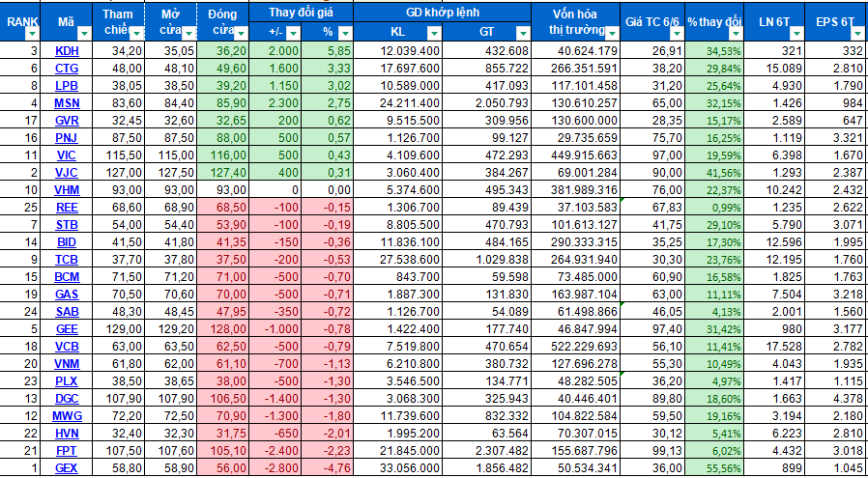Open the TCB stock link
Image resolution: width=868 pixels, height=478 pixels.
67,260
